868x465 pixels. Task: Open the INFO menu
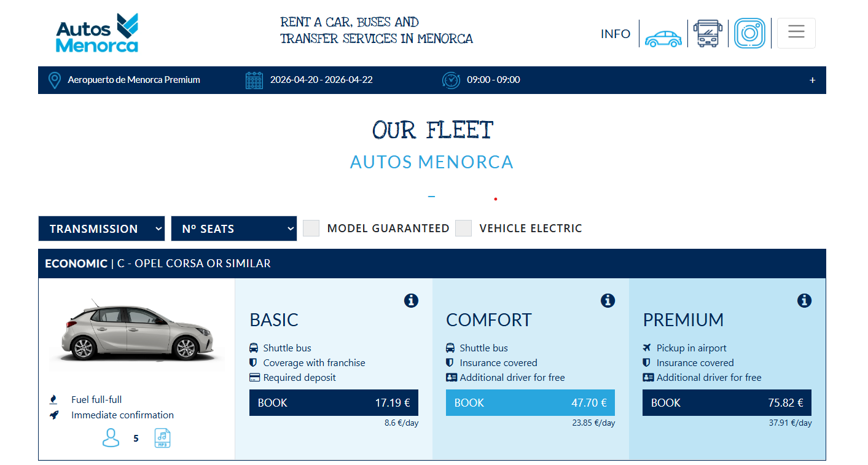[x=616, y=34]
